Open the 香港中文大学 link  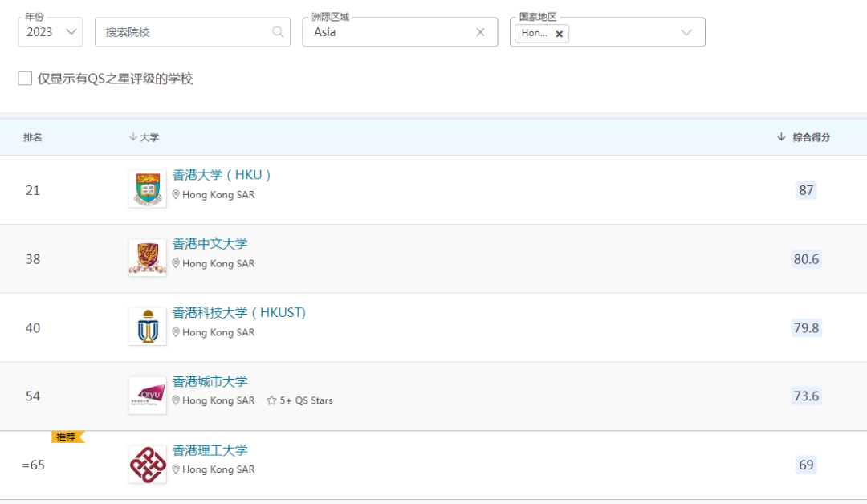pyautogui.click(x=210, y=244)
